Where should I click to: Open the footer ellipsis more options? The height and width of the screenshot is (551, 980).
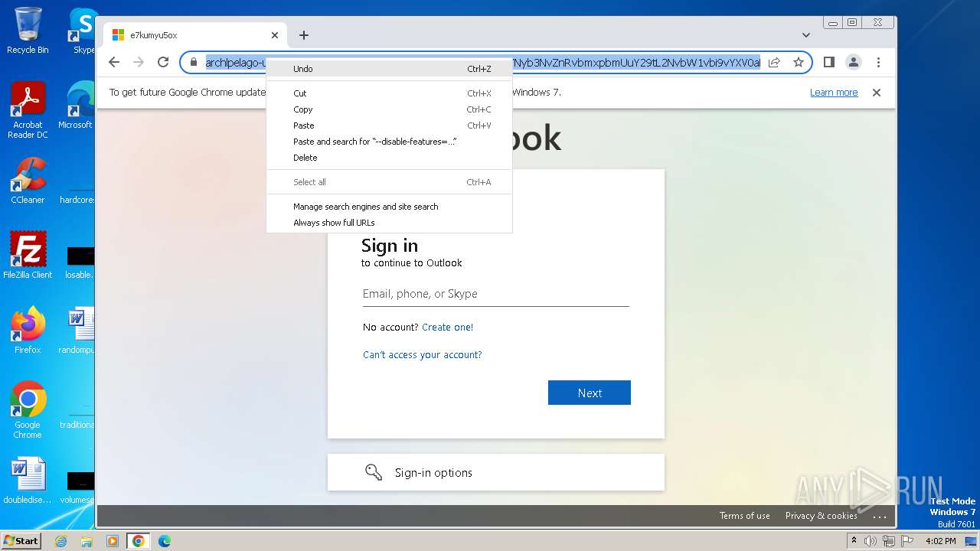[880, 517]
